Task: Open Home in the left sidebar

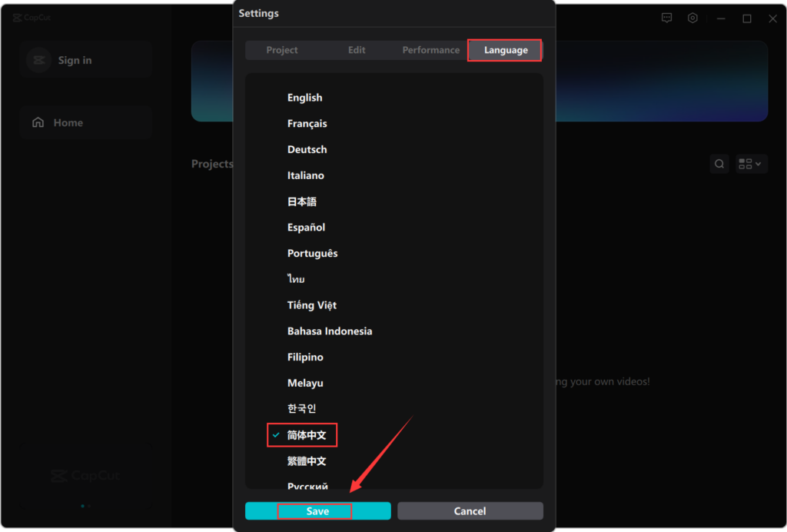Action: point(86,122)
